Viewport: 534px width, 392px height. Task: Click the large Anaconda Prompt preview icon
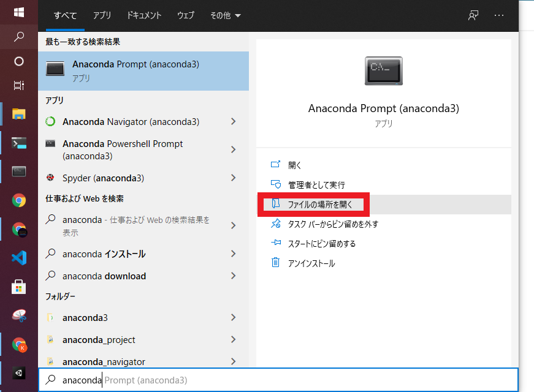tap(383, 71)
